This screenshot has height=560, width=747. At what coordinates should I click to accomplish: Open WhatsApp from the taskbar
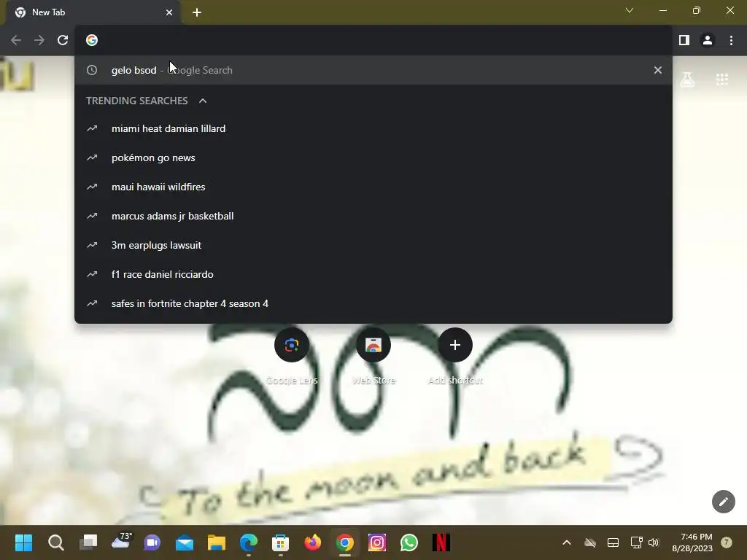[409, 542]
